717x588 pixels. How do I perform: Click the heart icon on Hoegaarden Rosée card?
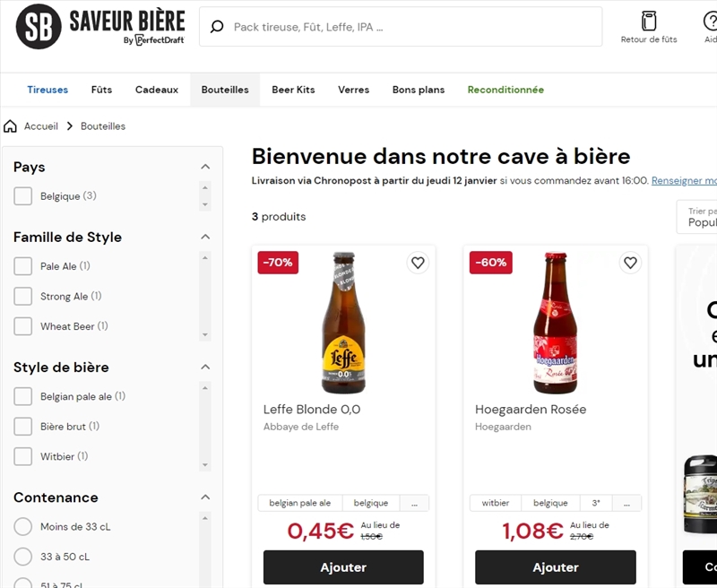point(630,263)
